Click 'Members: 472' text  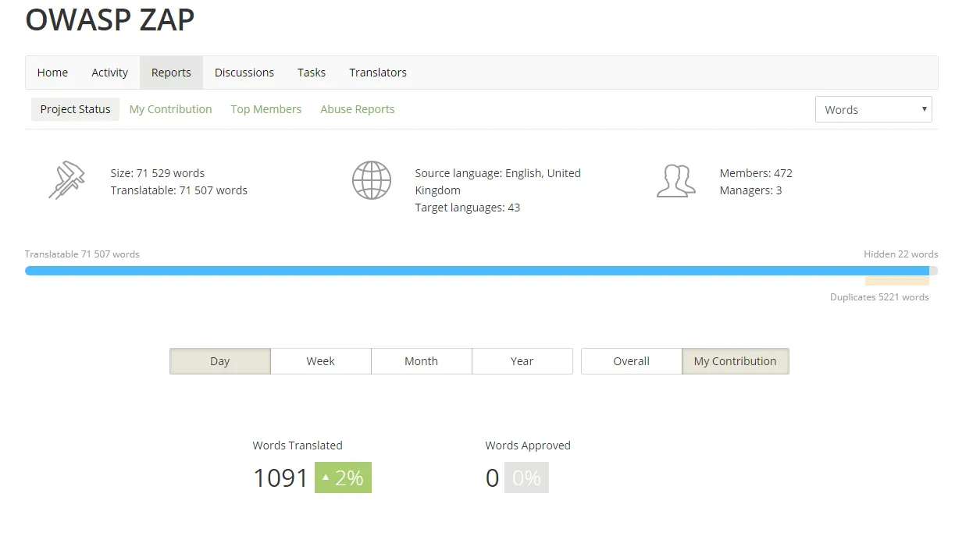[x=756, y=173]
